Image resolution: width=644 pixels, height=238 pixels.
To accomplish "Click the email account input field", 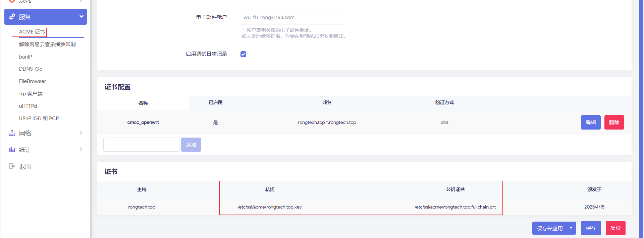I will click(x=291, y=17).
